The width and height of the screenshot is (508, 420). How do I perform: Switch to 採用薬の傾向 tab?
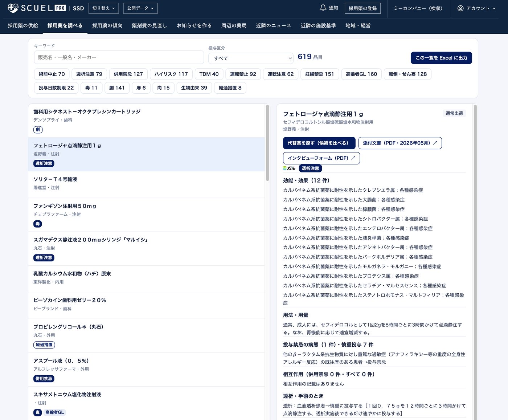(107, 25)
